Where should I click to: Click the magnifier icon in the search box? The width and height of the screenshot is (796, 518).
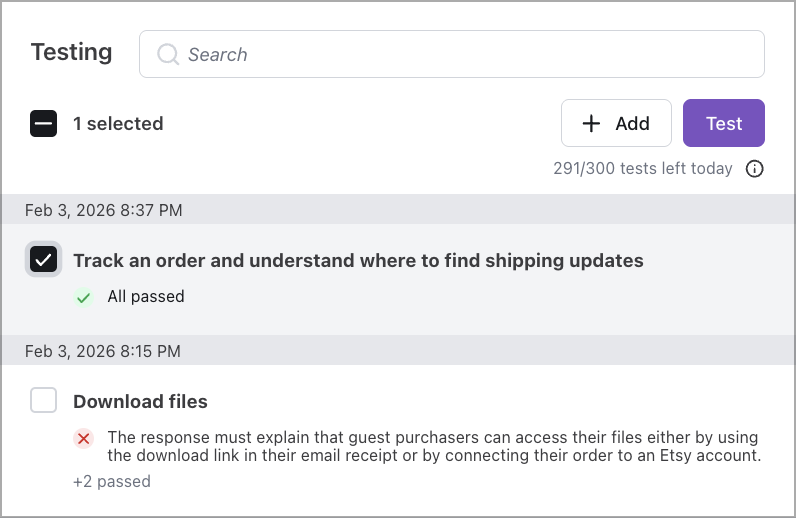pos(168,54)
